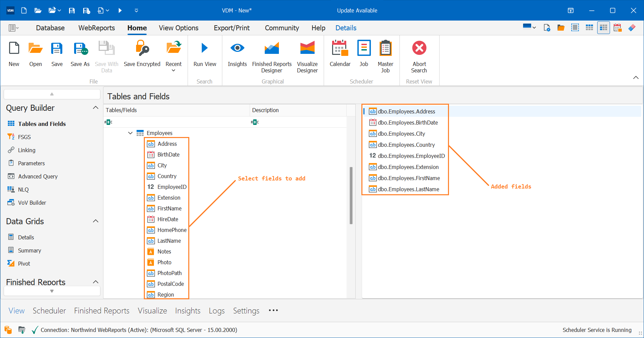The image size is (644, 338).
Task: Switch to the View Options tab
Action: tap(179, 28)
